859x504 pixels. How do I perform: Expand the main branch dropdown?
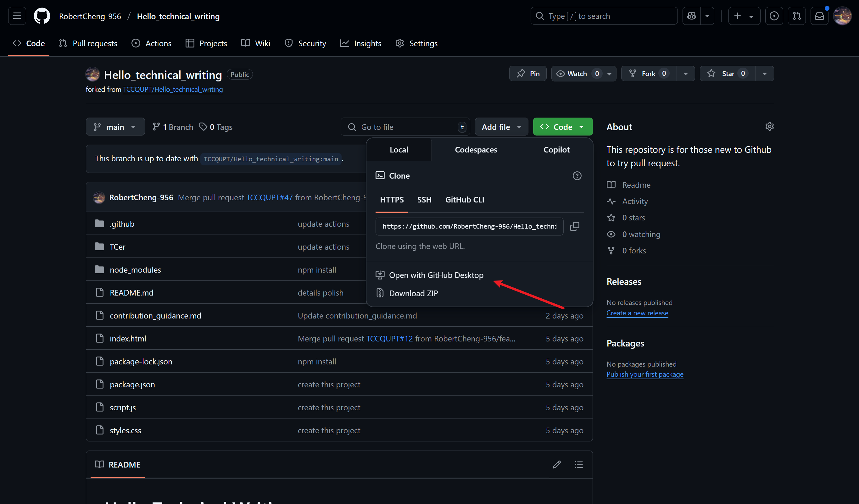(x=115, y=127)
